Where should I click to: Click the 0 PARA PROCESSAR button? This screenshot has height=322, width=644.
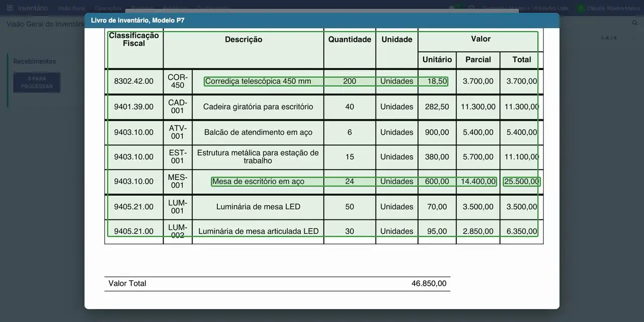coord(37,83)
